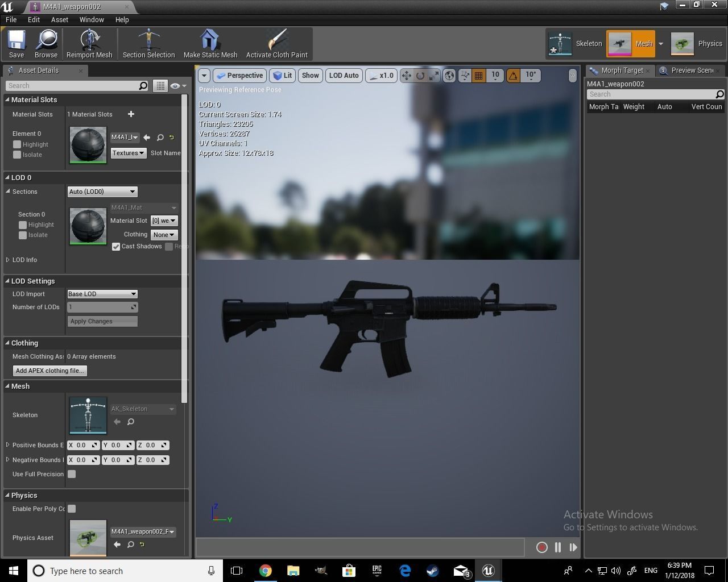The height and width of the screenshot is (582, 728).
Task: Enable Highlight for Section 0
Action: click(23, 225)
